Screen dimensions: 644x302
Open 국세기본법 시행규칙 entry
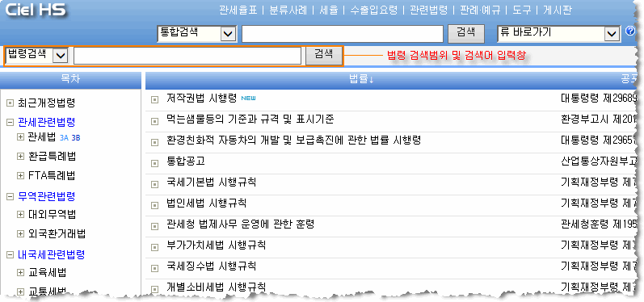pyautogui.click(x=212, y=182)
